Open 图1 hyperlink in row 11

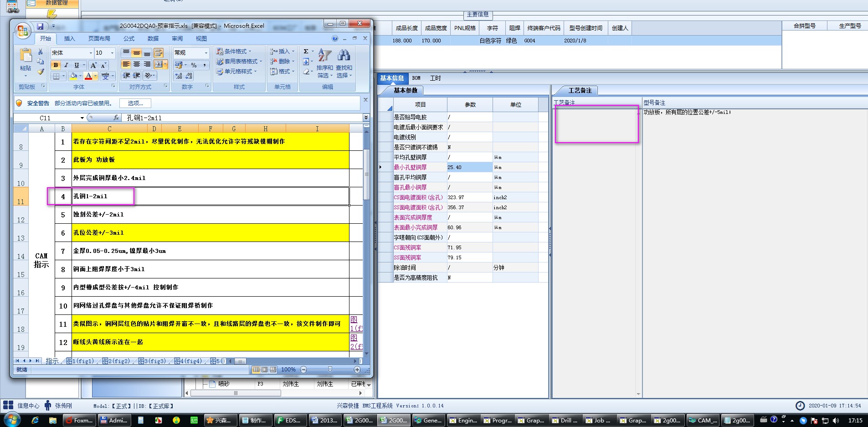(x=356, y=324)
